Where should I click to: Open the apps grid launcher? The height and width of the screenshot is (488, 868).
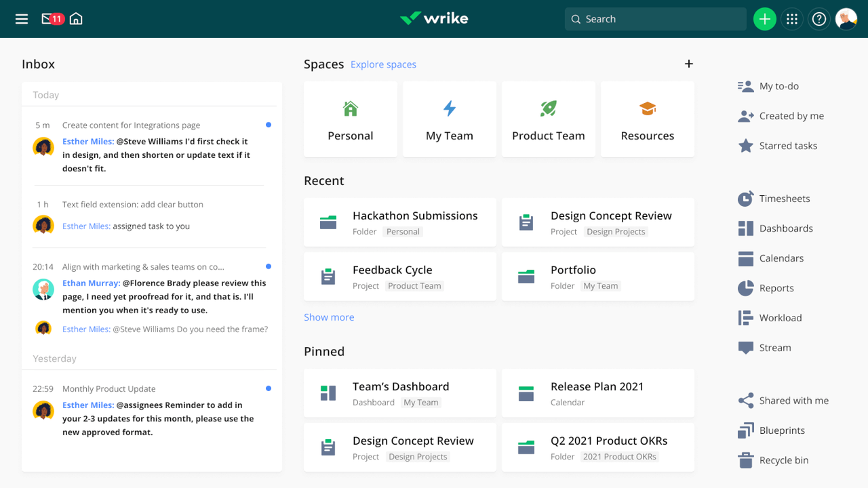[791, 18]
